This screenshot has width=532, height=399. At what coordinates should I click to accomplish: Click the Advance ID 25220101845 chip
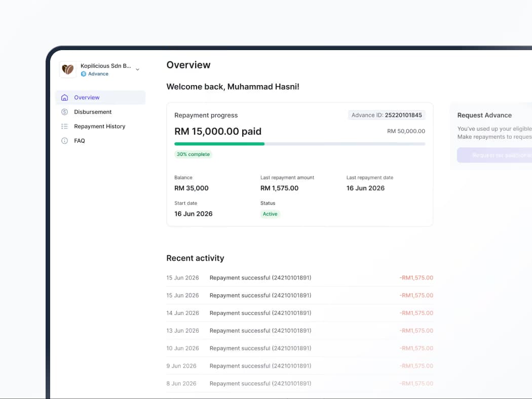tap(387, 115)
